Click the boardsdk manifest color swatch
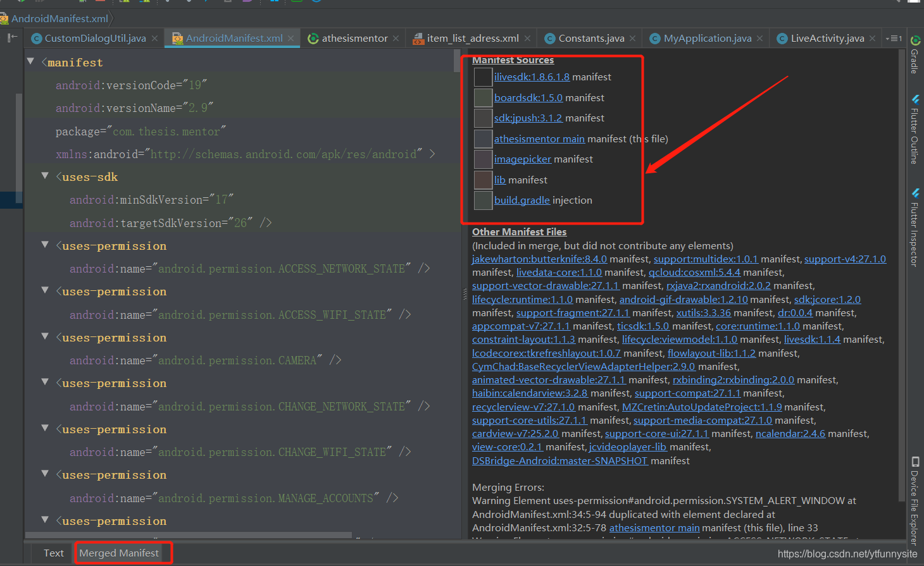 [x=484, y=97]
